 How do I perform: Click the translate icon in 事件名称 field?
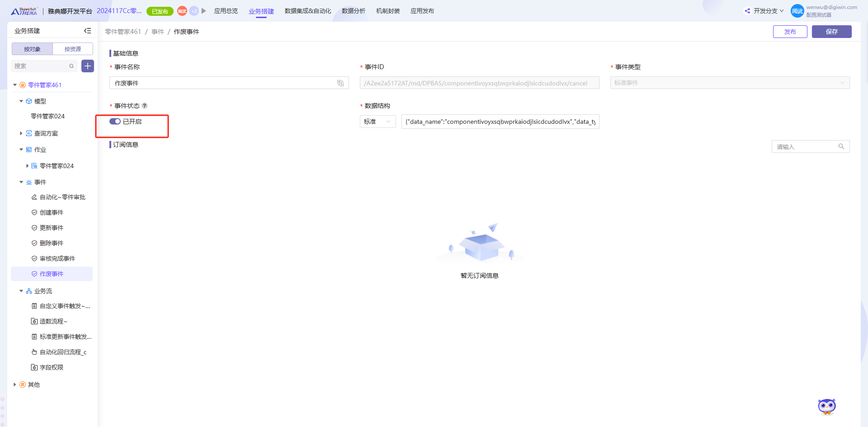[x=340, y=83]
